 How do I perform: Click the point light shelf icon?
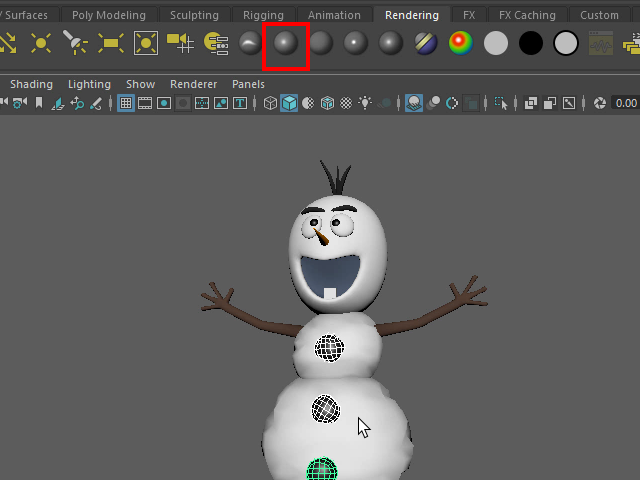tap(41, 43)
